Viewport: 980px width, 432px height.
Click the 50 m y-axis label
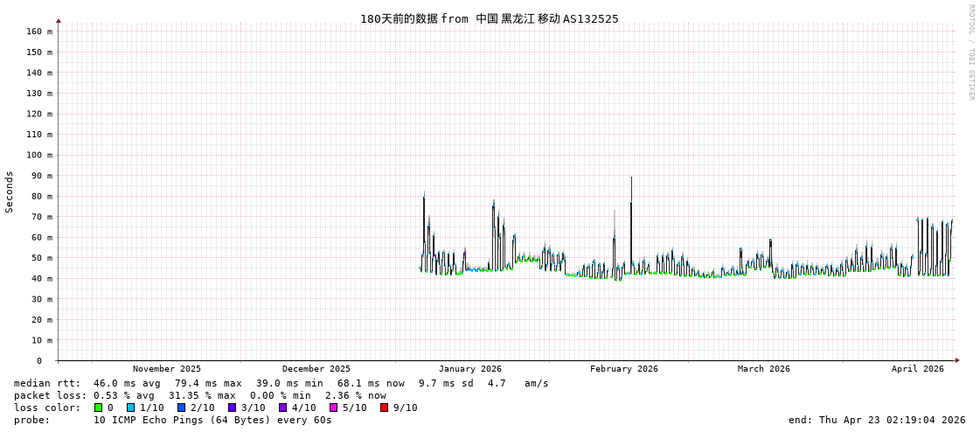[x=42, y=258]
